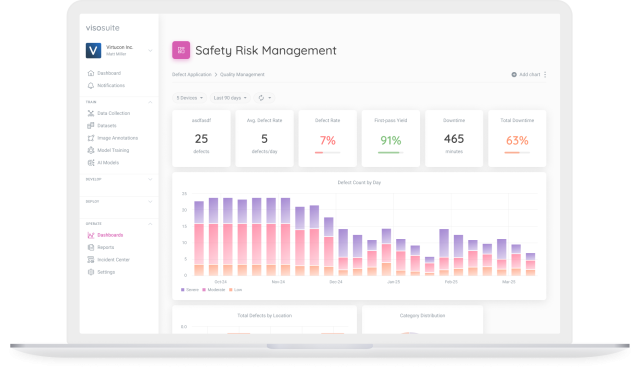
Task: Open Settings under Operate
Action: (x=106, y=272)
